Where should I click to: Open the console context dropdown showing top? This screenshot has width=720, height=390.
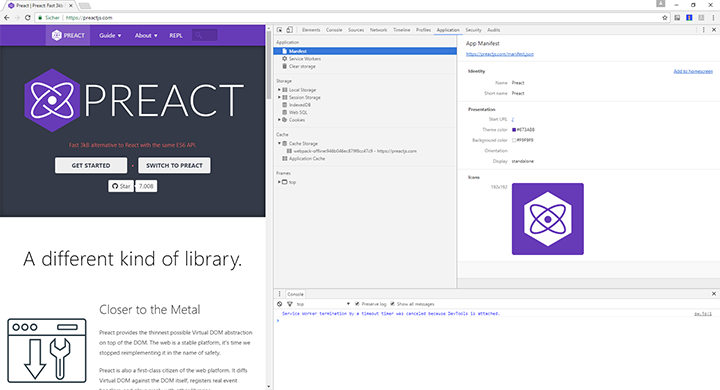pyautogui.click(x=323, y=304)
